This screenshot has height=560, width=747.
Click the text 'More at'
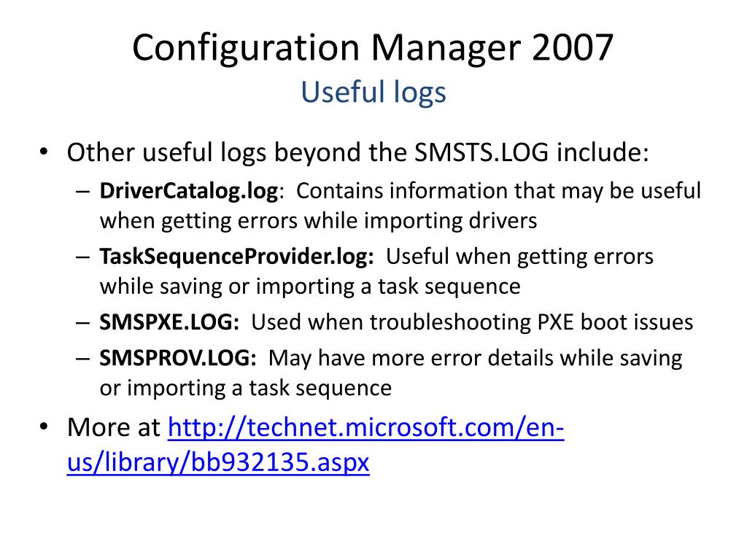[113, 427]
